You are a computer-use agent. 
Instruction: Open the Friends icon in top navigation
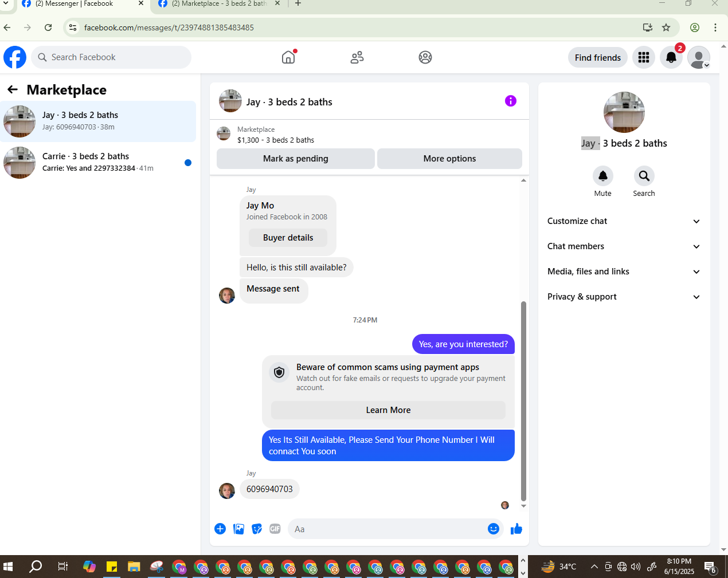[x=357, y=57]
